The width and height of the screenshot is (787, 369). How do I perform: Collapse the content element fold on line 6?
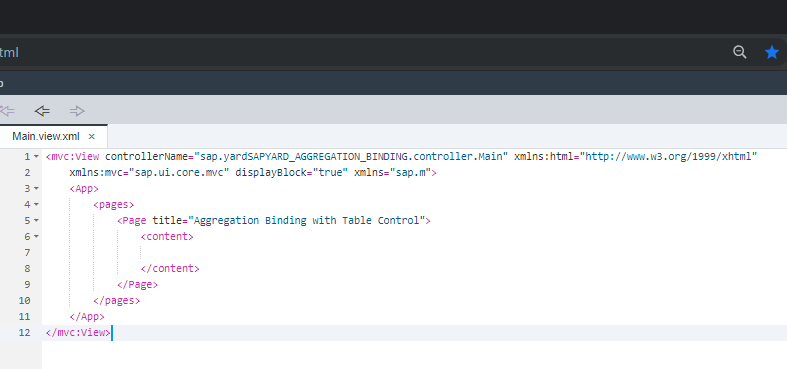pyautogui.click(x=36, y=236)
